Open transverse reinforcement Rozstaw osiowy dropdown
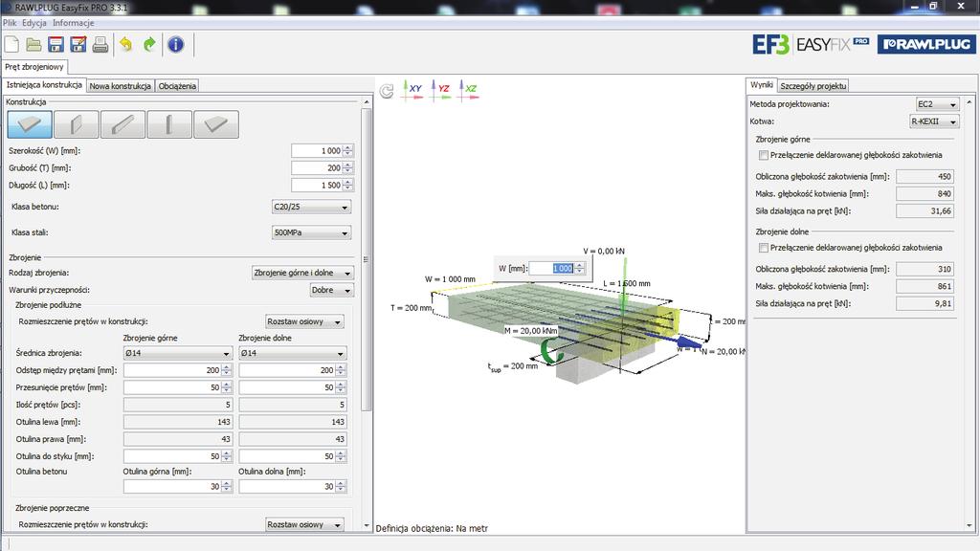 coord(304,525)
